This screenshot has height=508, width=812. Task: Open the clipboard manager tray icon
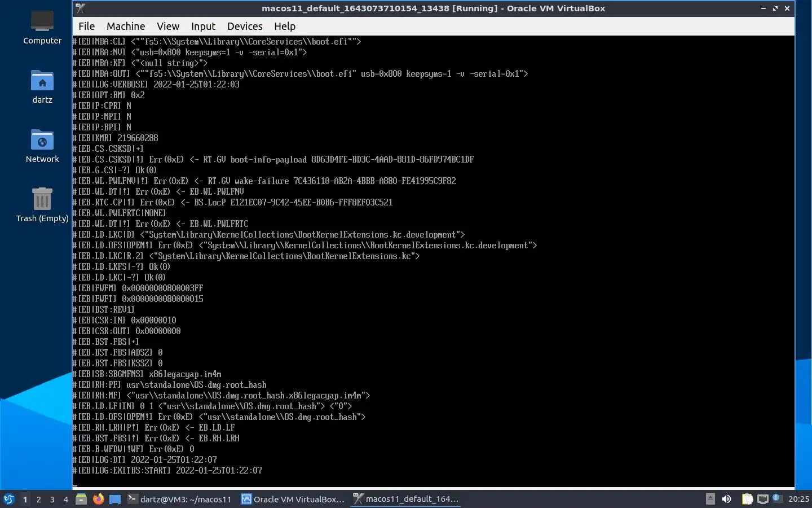pos(747,499)
